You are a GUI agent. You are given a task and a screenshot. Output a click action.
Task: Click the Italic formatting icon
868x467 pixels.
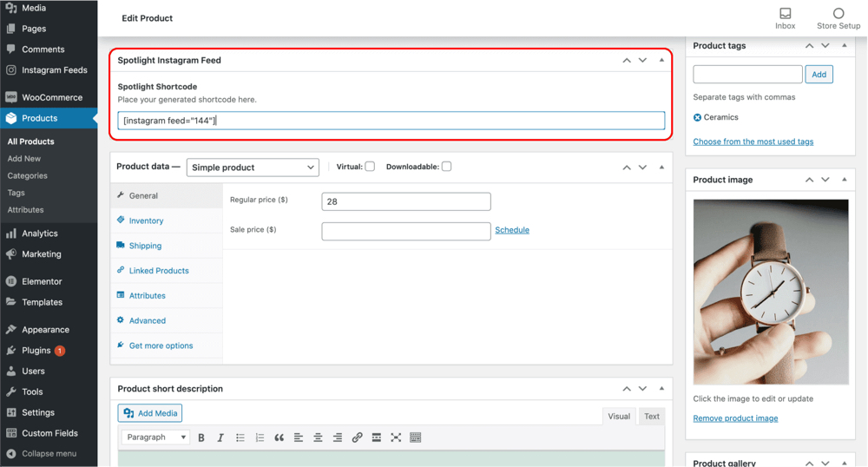tap(220, 437)
